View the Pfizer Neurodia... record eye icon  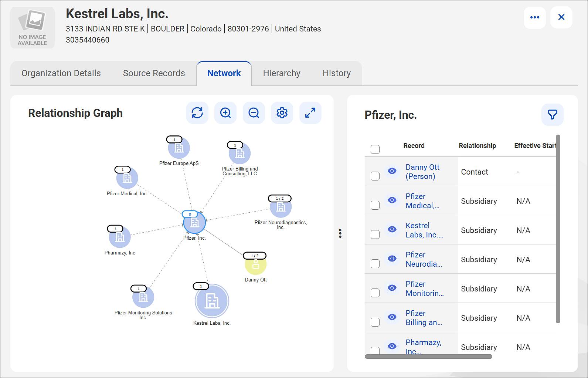(x=392, y=259)
